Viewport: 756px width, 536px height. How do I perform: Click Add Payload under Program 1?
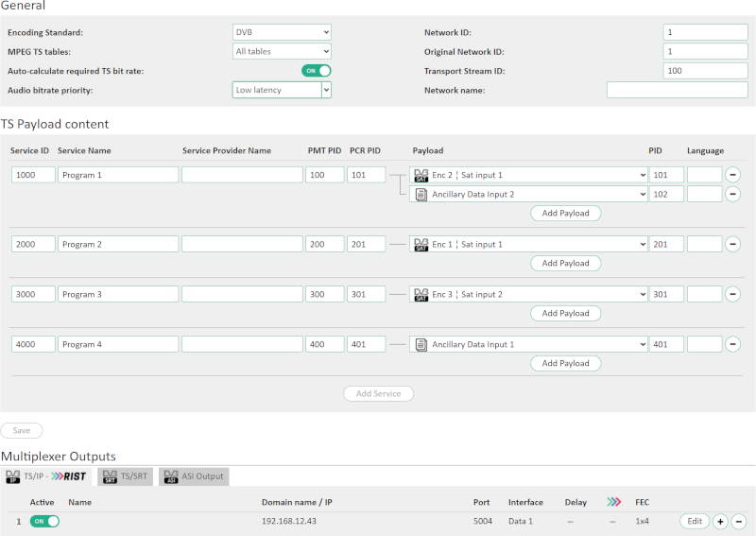[x=565, y=214]
